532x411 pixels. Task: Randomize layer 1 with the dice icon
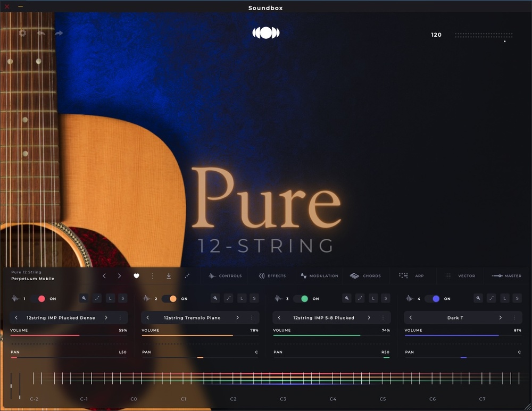(x=97, y=298)
